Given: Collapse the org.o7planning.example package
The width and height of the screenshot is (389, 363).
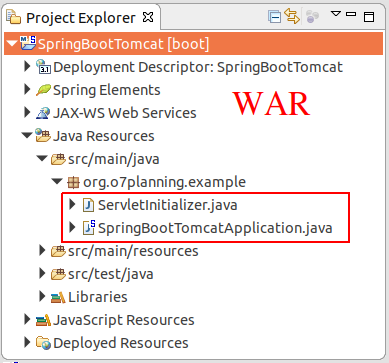Looking at the screenshot, I should click(57, 181).
